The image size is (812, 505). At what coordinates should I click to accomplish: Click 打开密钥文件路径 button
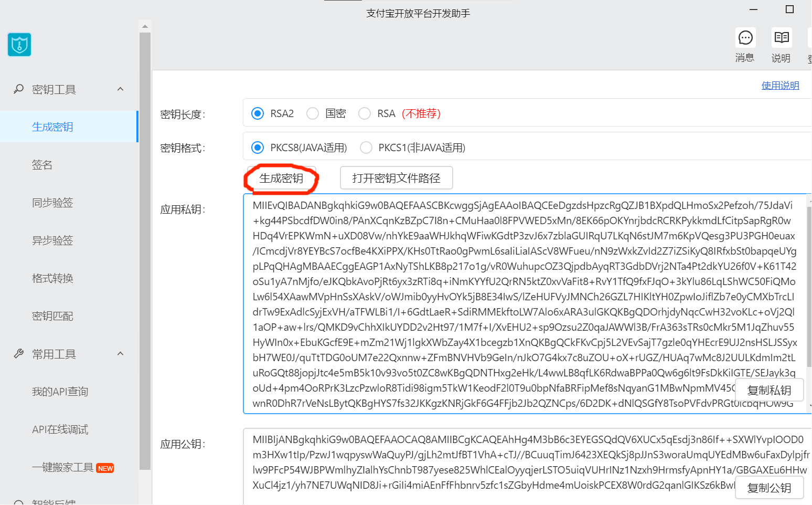pos(397,178)
